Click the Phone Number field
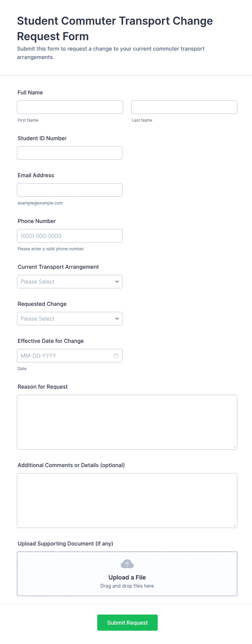Viewport: 252px width, 644px height. click(x=70, y=236)
